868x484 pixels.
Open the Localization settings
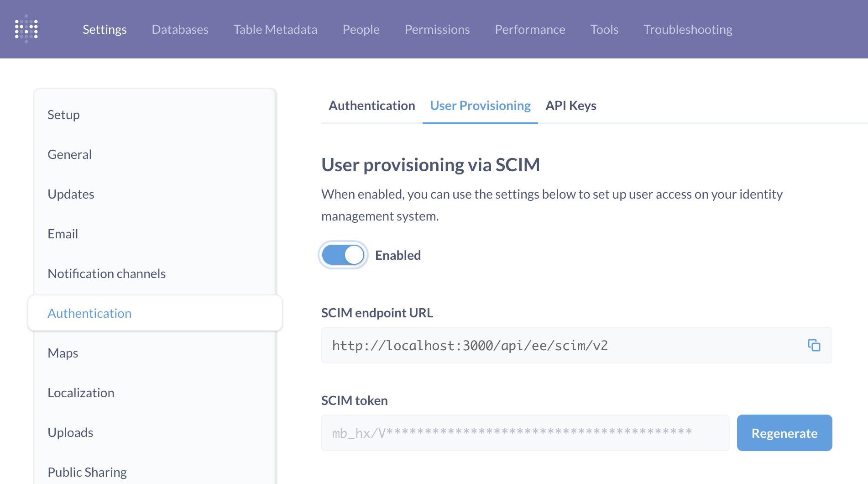pos(81,393)
